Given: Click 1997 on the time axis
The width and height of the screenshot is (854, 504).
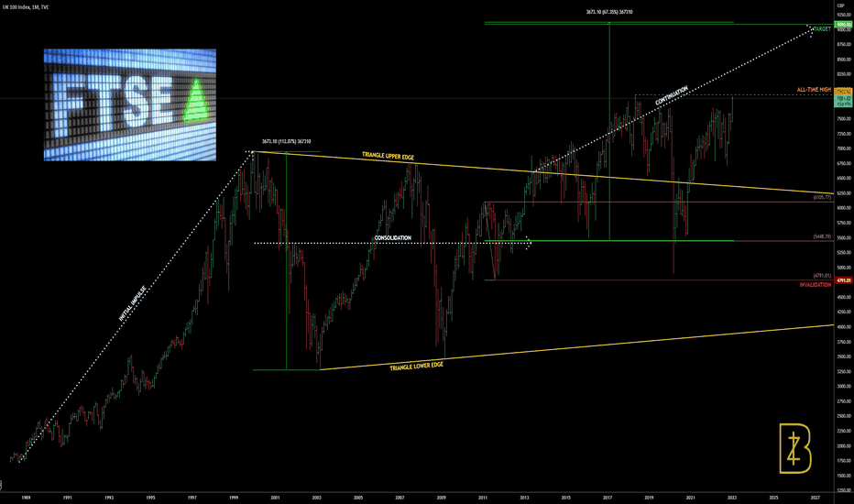Looking at the screenshot, I should point(192,498).
